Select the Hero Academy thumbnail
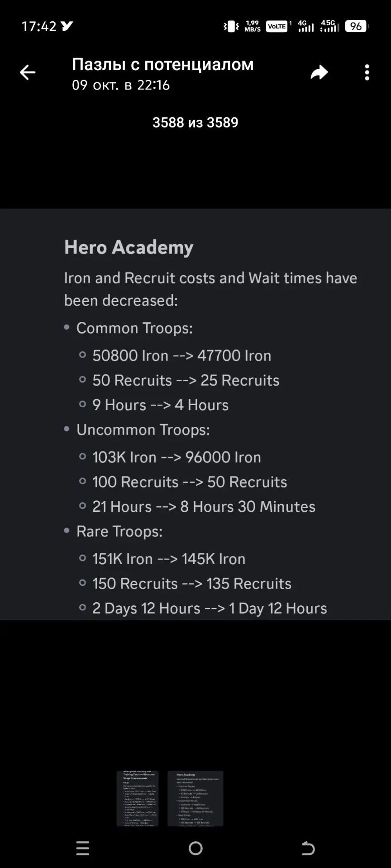Screen dimensions: 391x868 (x=195, y=798)
